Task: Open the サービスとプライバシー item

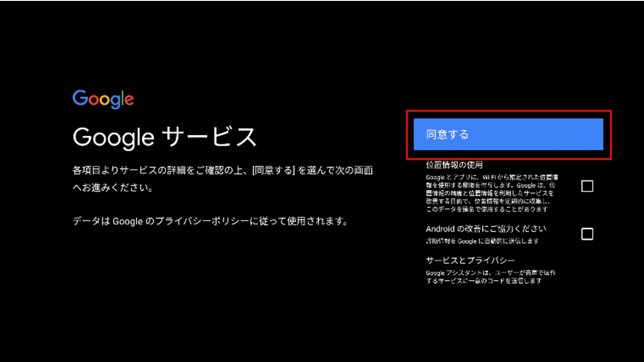Action: coord(470,261)
